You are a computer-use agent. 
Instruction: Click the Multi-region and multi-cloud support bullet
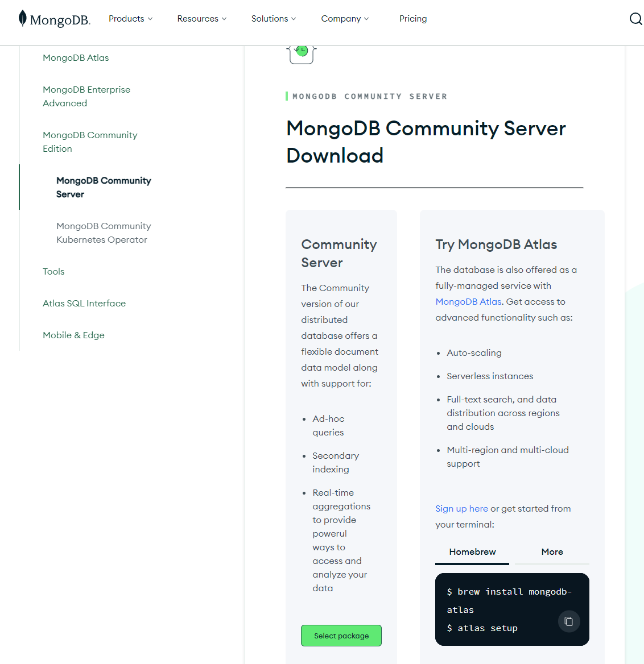coord(507,457)
